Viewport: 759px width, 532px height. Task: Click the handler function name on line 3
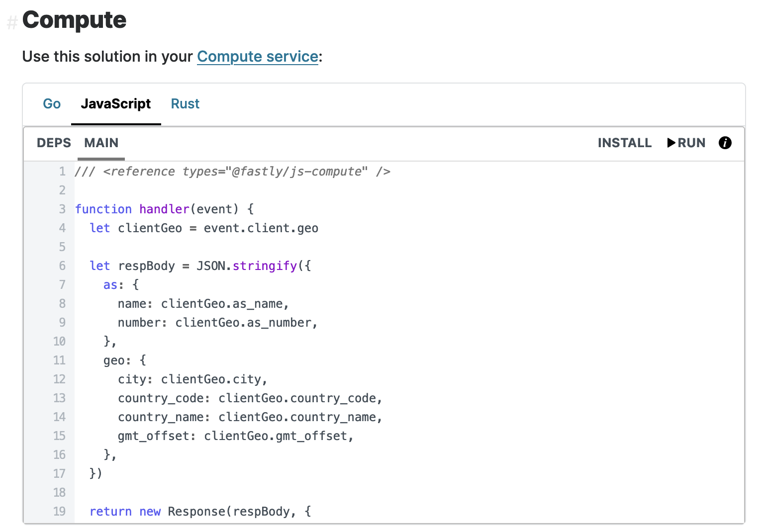pyautogui.click(x=164, y=209)
